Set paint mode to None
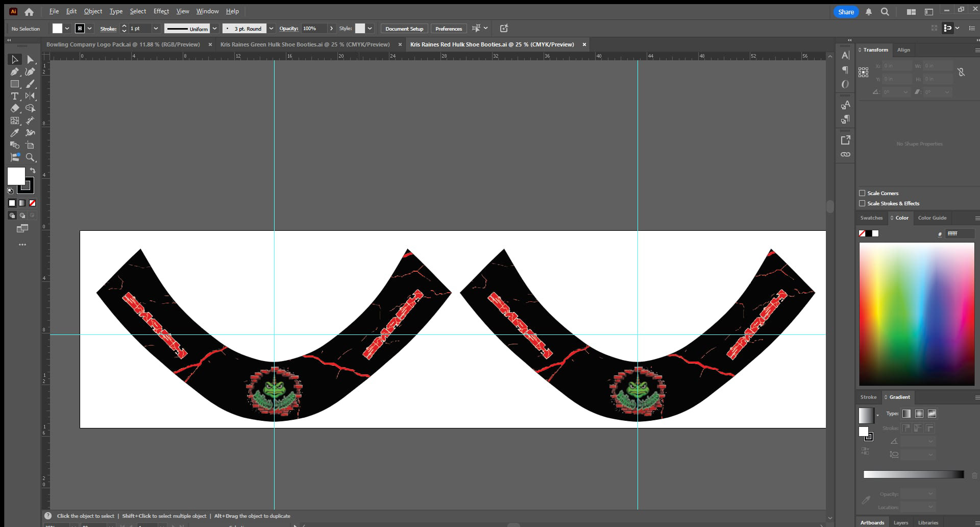The width and height of the screenshot is (980, 527). click(x=32, y=203)
